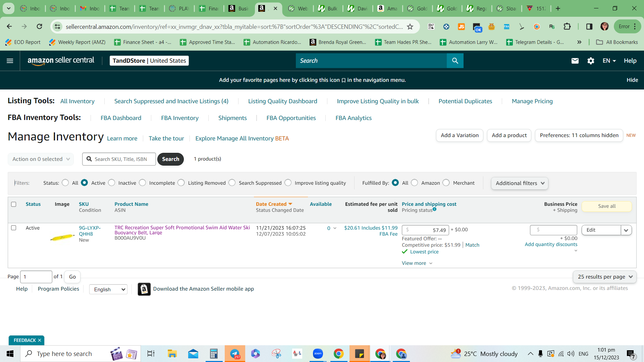Image resolution: width=644 pixels, height=362 pixels.
Task: Open Calculator from the taskbar
Action: tap(214, 354)
